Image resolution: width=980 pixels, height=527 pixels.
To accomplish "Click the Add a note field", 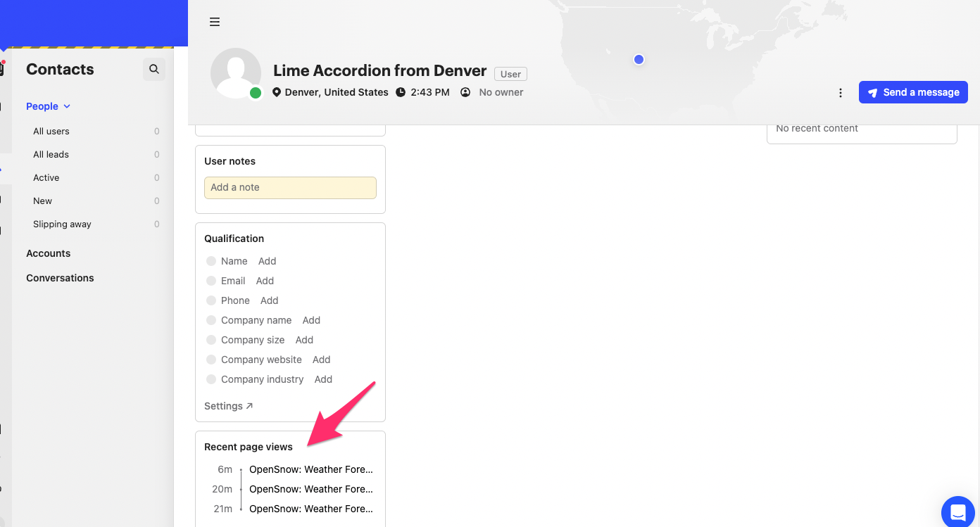I will coord(290,187).
